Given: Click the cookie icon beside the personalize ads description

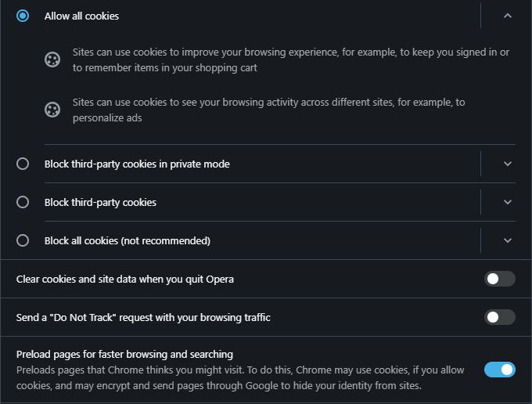Looking at the screenshot, I should [x=52, y=110].
